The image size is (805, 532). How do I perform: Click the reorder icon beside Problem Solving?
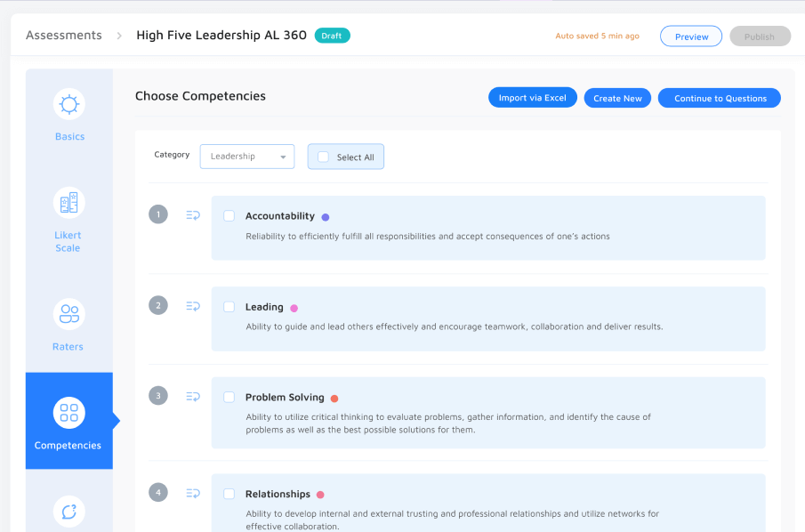click(x=193, y=397)
